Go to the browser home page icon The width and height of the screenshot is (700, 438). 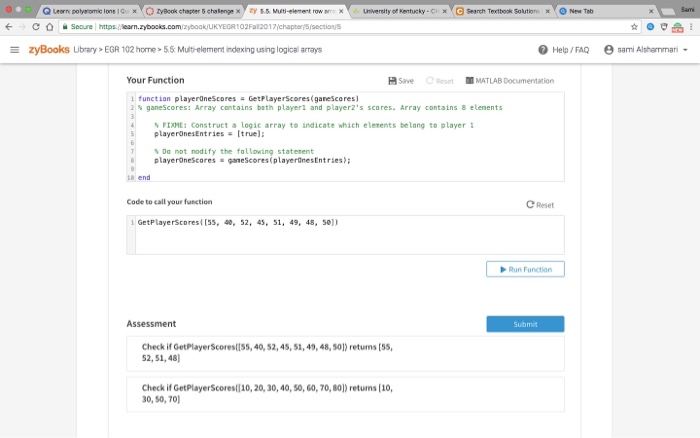click(x=50, y=27)
